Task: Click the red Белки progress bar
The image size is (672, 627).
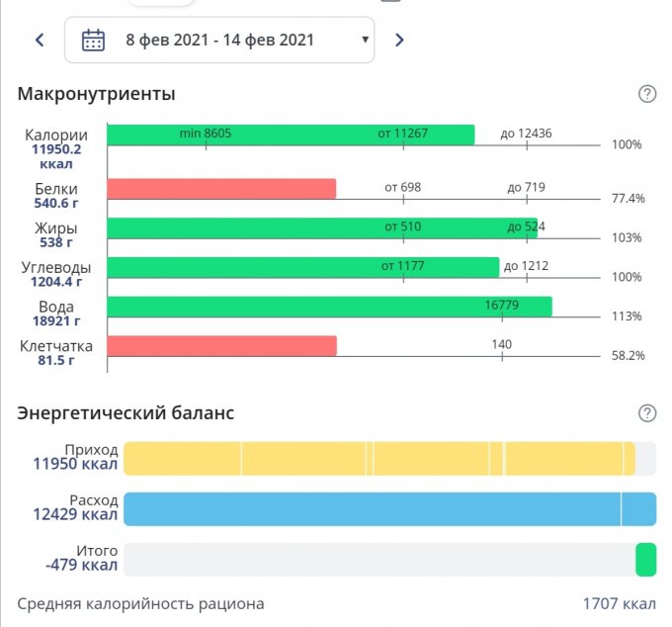Action: pos(221,189)
